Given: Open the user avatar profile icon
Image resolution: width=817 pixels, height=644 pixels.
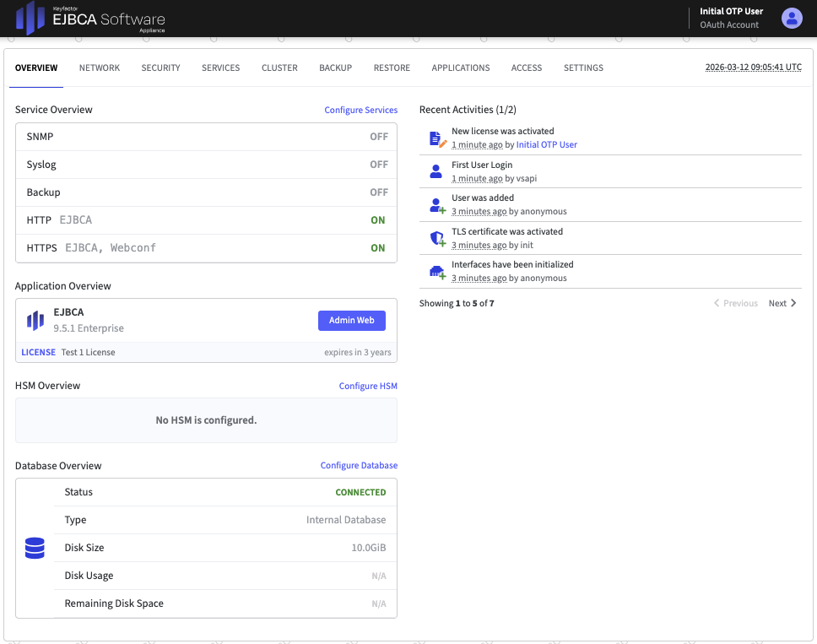Looking at the screenshot, I should coord(792,19).
